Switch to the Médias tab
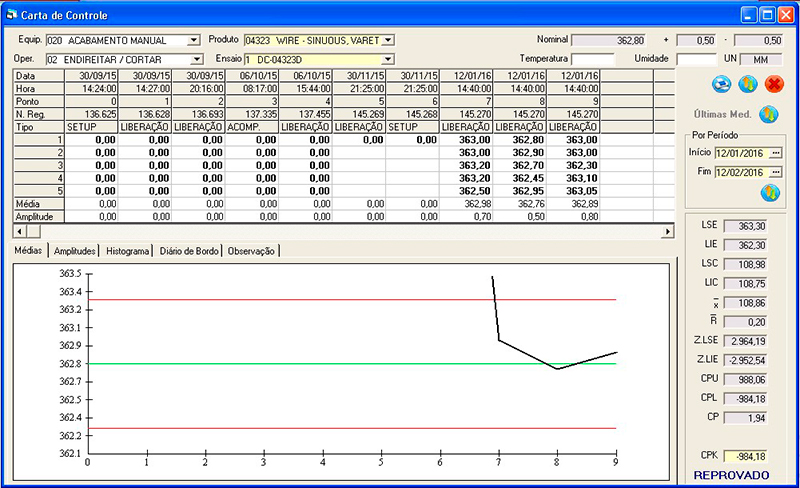 (x=29, y=250)
